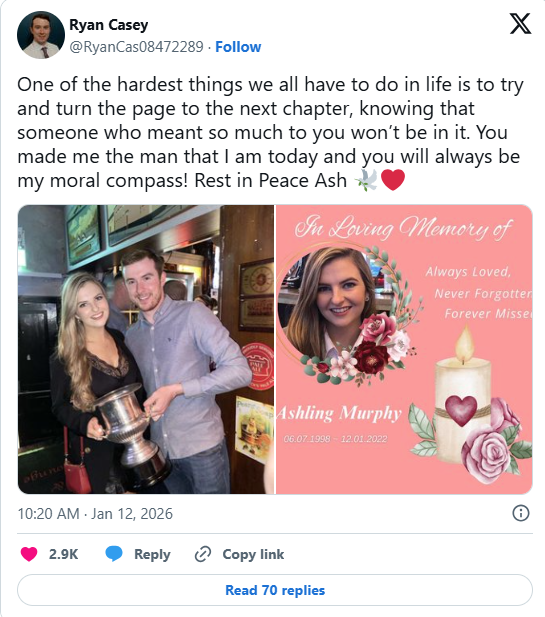The width and height of the screenshot is (545, 617).
Task: Click the dove emoji in the tweet
Action: 366,180
